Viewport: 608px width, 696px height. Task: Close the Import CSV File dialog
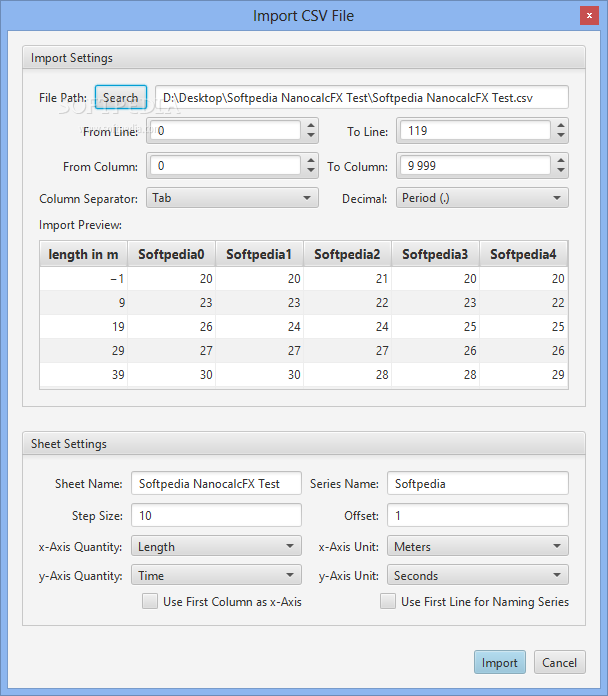(x=589, y=16)
